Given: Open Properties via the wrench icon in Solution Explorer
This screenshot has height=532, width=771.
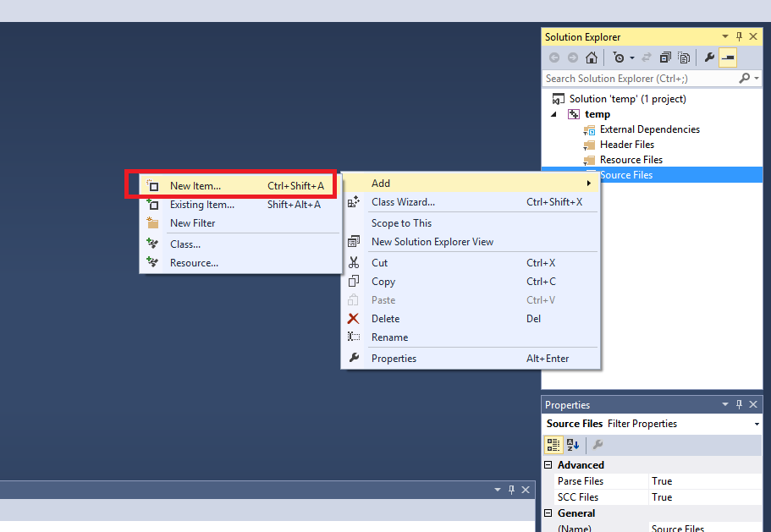Looking at the screenshot, I should 709,58.
